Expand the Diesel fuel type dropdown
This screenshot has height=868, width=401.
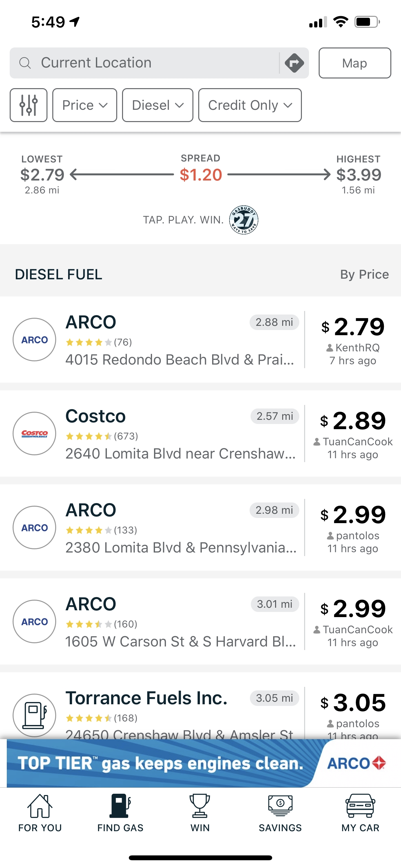coord(157,105)
